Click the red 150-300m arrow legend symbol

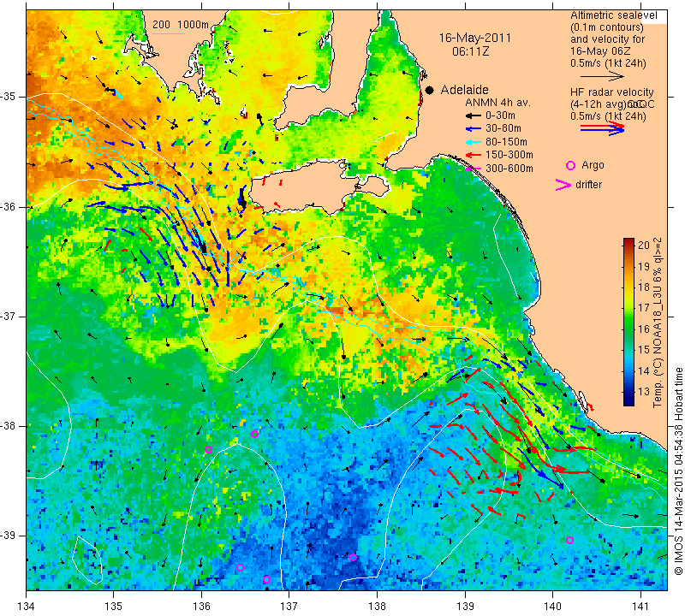[473, 155]
